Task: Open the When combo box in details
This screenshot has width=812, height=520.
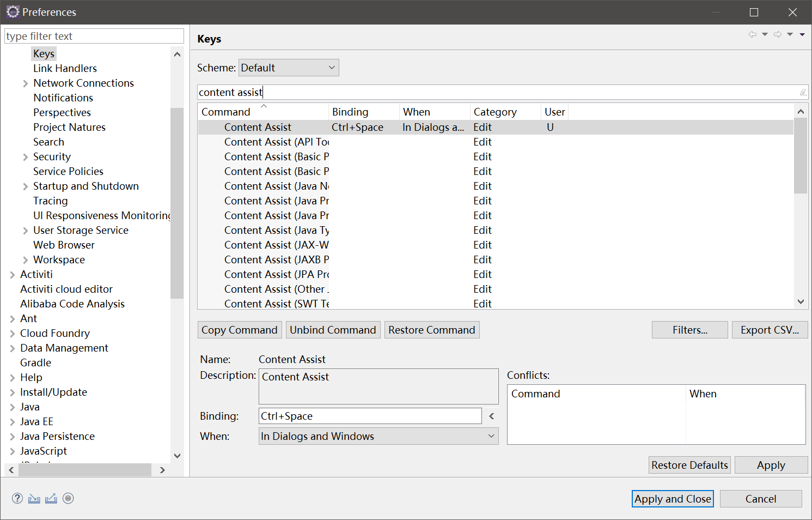Action: (x=378, y=436)
